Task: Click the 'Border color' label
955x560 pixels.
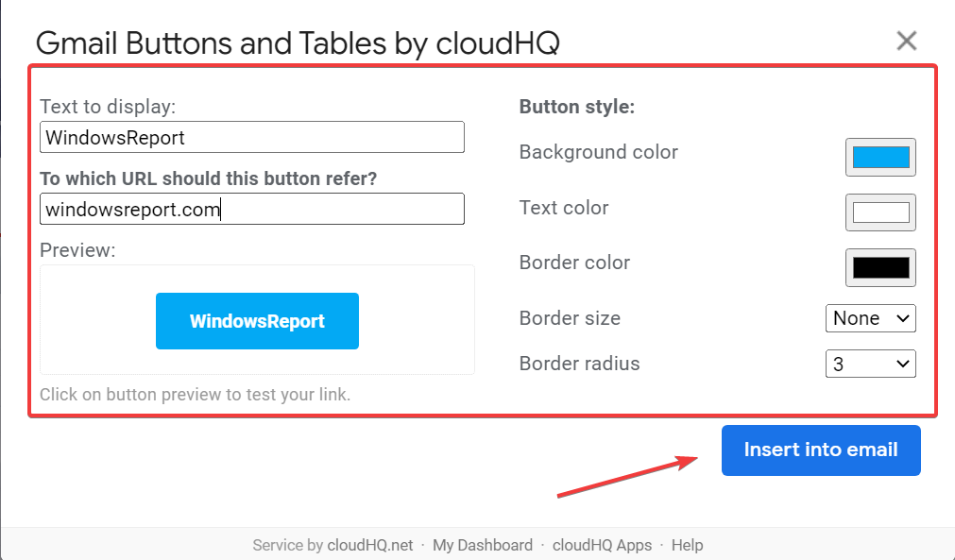Action: point(574,263)
